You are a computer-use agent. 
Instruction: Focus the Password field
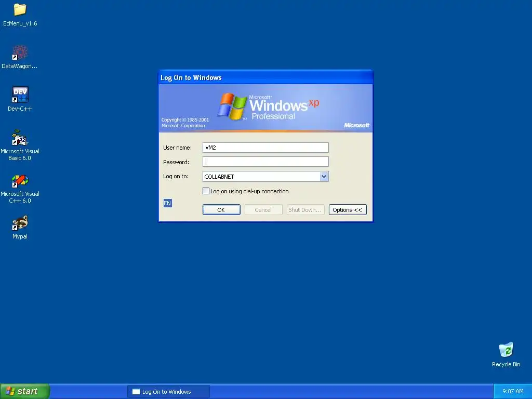click(x=265, y=162)
